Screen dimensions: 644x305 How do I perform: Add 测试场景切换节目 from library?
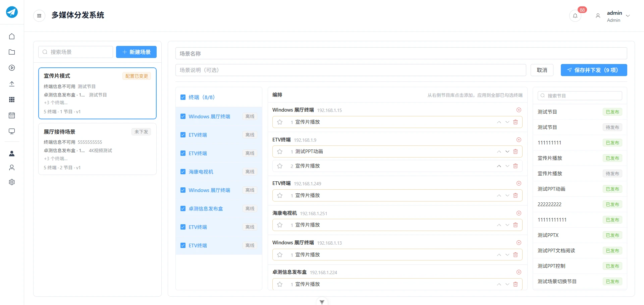[x=580, y=282]
